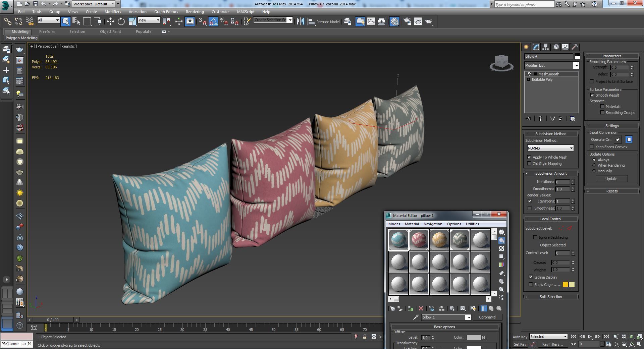644x349 pixels.
Task: Open the MAXScript menu
Action: [246, 12]
